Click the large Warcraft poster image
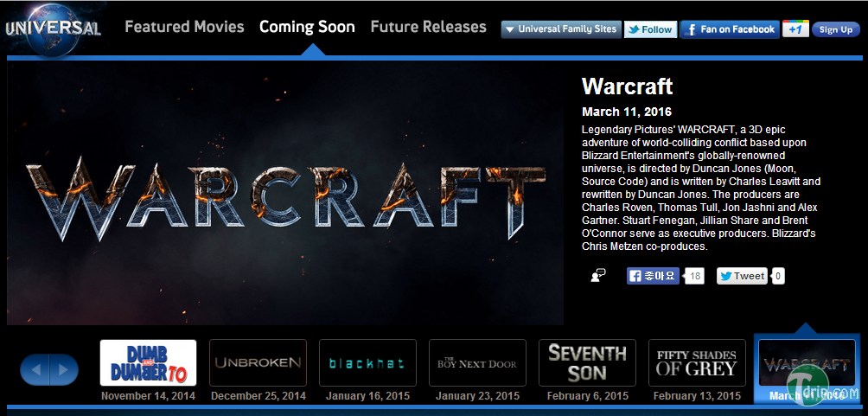This screenshot has height=416, width=868. click(x=285, y=193)
